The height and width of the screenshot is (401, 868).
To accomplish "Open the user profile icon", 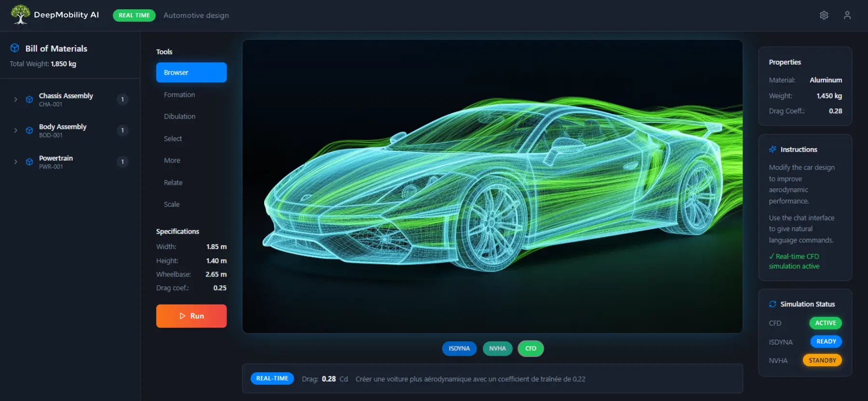I will pyautogui.click(x=847, y=15).
